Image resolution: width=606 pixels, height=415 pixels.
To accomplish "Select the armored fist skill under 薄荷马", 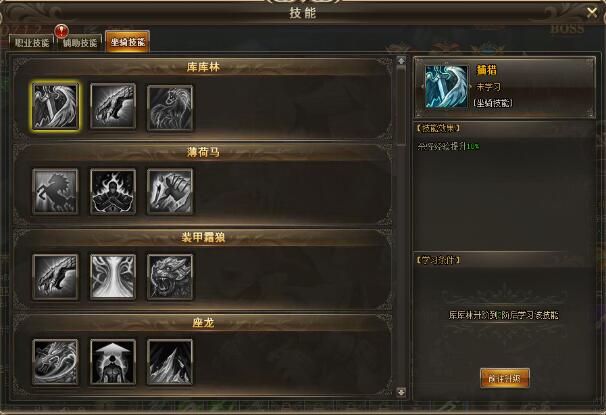I will point(170,191).
